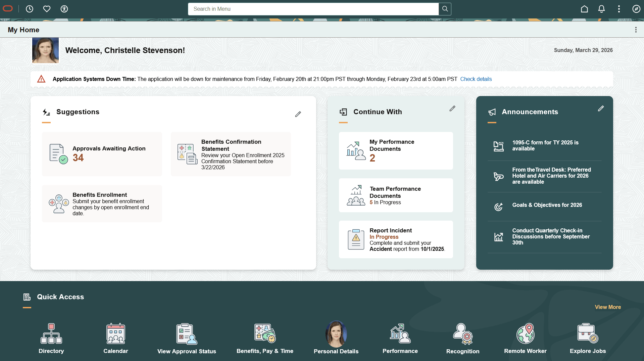Viewport: 644px width, 361px height.
Task: Click the Report Incident clipboard icon
Action: coord(356,239)
